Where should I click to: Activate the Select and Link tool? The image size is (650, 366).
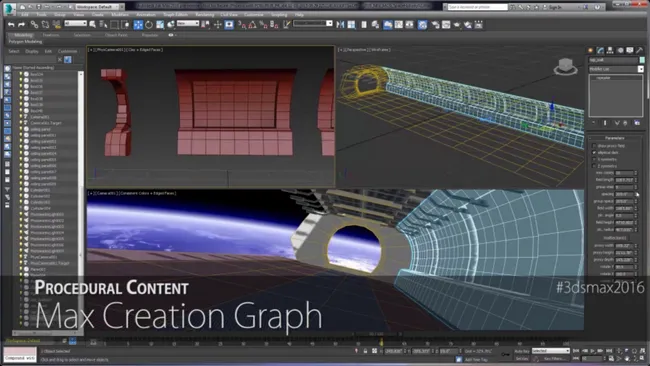[34, 25]
